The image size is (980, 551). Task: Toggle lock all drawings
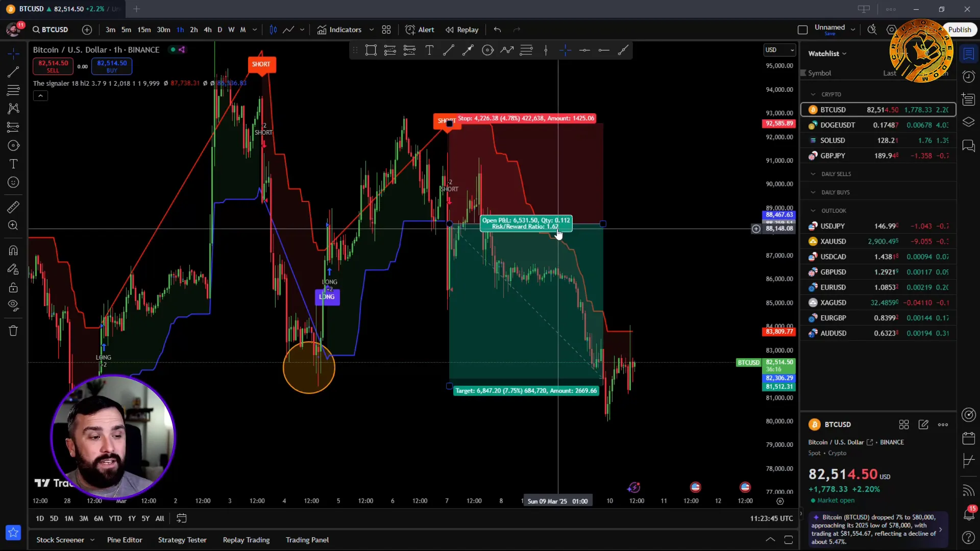coord(13,287)
